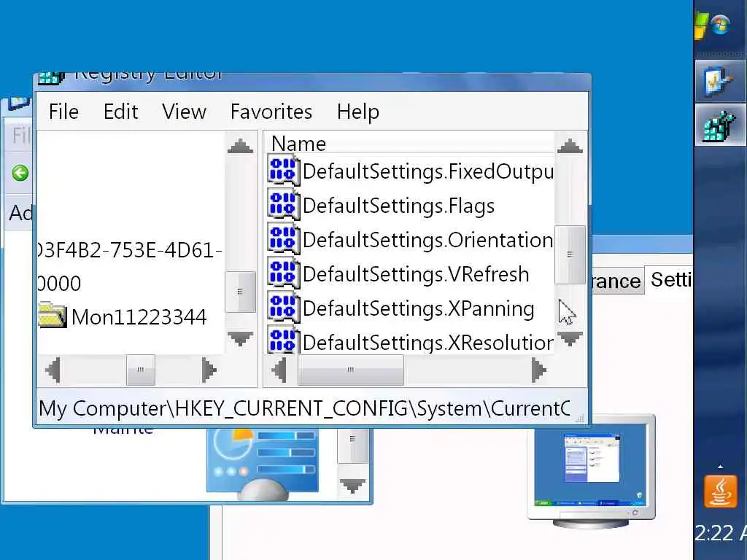Click scroll thumb in background Control Panel window
The image size is (747, 560).
352,446
